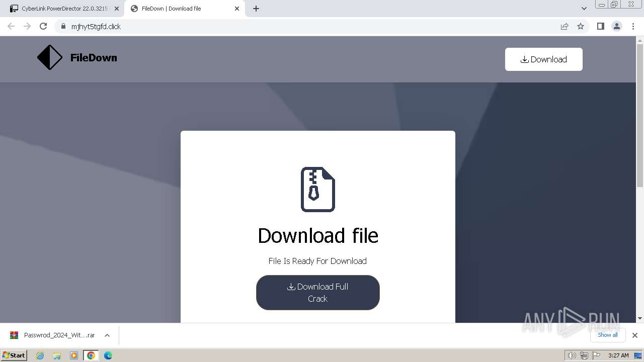Click the RAR file icon in downloads bar
Screen dimensions: 644x362
click(x=14, y=335)
